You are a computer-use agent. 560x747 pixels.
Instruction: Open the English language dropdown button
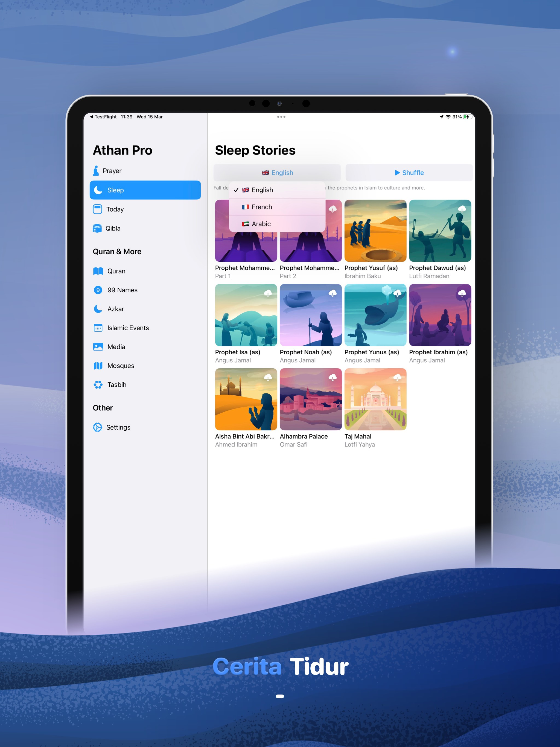[277, 173]
